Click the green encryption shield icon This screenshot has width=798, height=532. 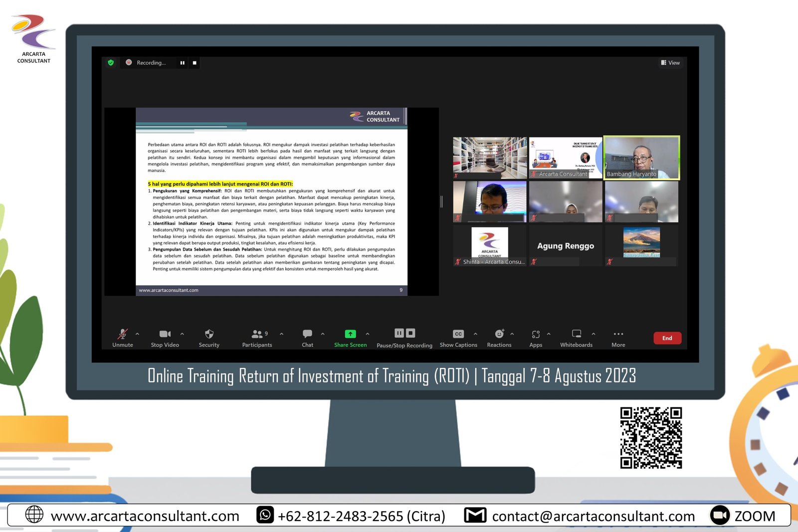pos(111,63)
